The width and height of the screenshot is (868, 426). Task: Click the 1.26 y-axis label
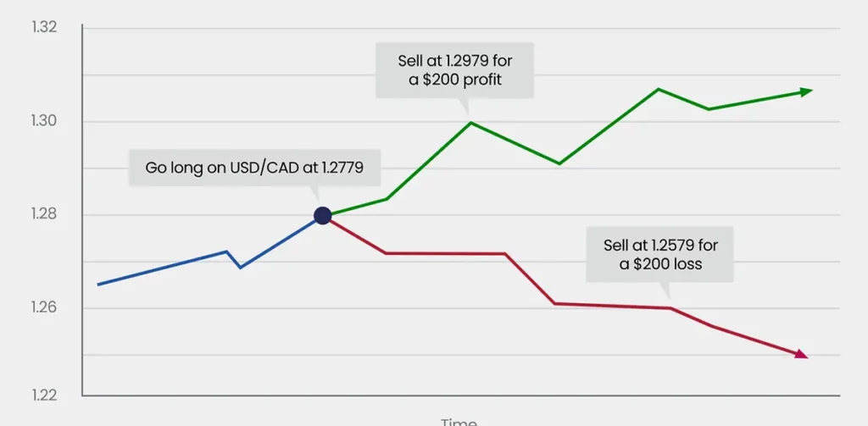pyautogui.click(x=44, y=307)
